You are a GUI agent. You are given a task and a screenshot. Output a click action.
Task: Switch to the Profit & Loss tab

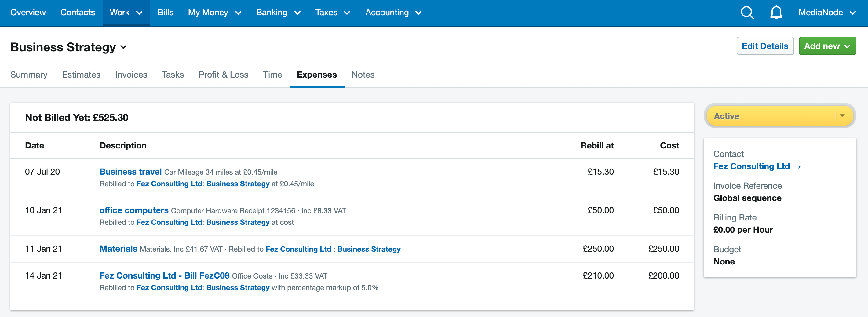223,75
